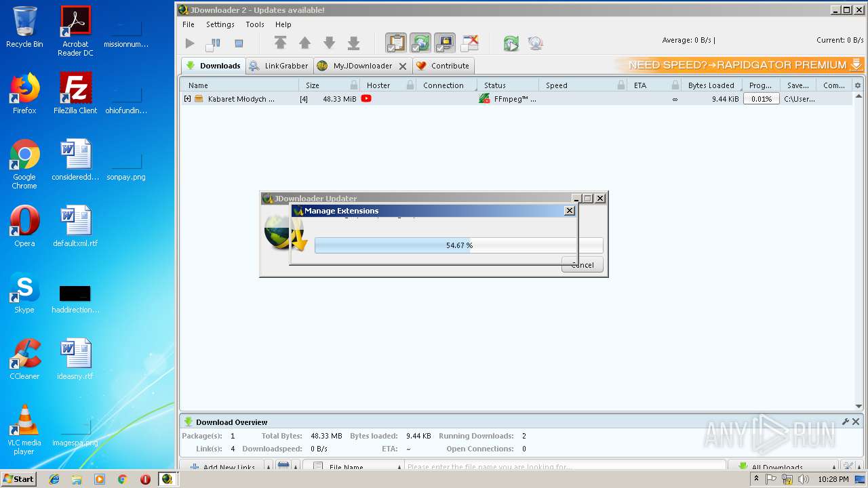Sort by Bytes Loaded column header
868x488 pixels.
click(711, 85)
